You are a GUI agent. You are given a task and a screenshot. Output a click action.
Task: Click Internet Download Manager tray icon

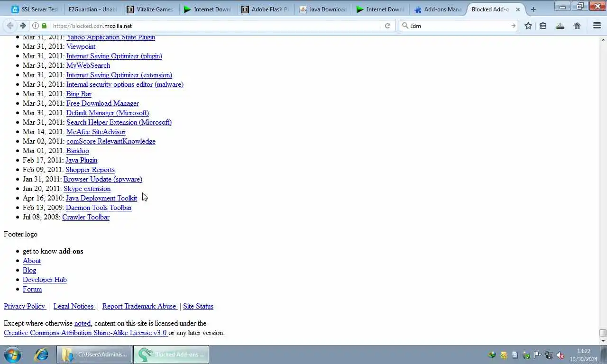[492, 355]
